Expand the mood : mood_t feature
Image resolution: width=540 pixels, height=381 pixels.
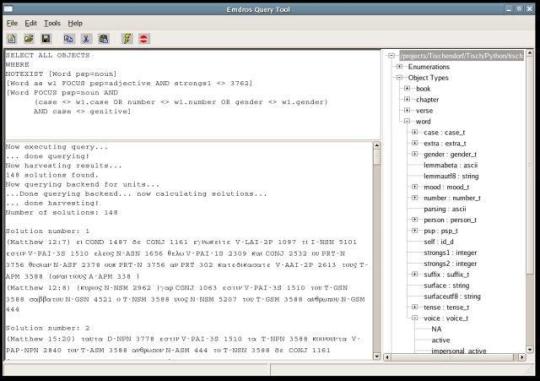pyautogui.click(x=415, y=187)
